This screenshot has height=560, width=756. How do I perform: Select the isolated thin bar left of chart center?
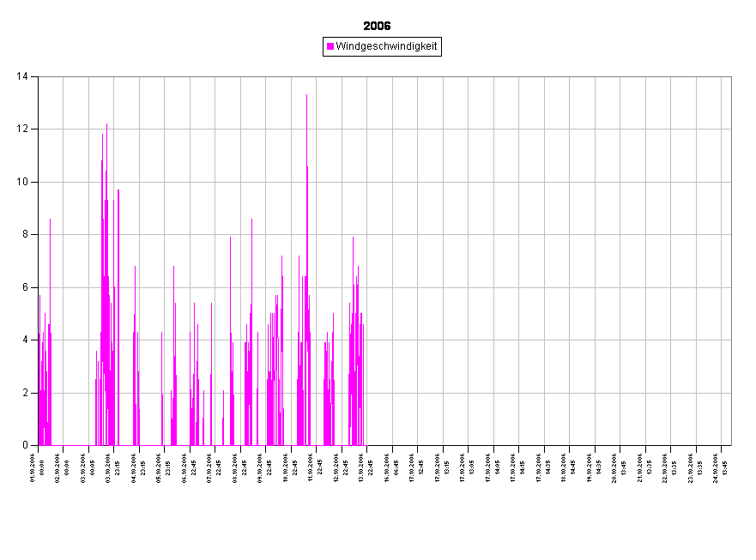161,386
